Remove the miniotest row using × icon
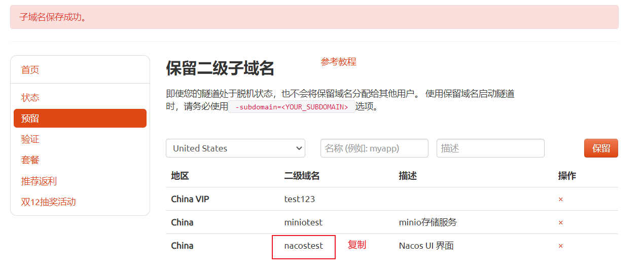The image size is (644, 274). [560, 223]
